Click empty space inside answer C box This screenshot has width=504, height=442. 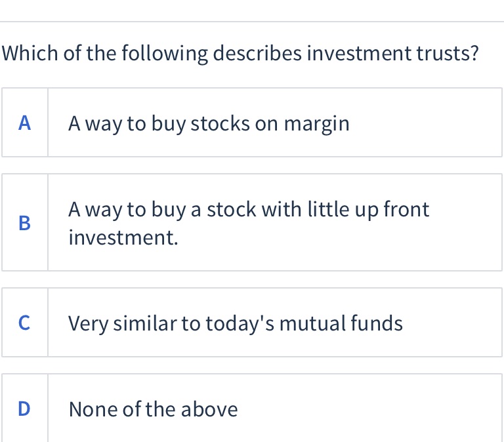coord(450,323)
